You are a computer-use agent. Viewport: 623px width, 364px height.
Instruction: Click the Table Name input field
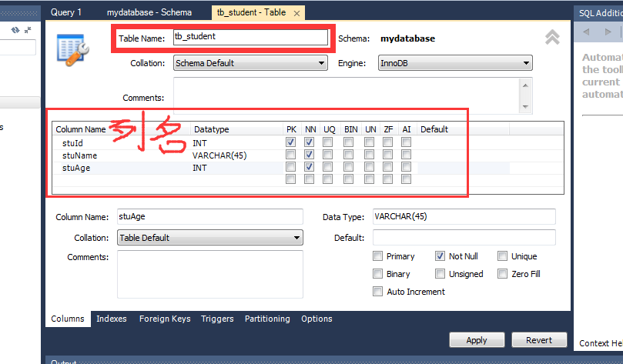click(250, 37)
